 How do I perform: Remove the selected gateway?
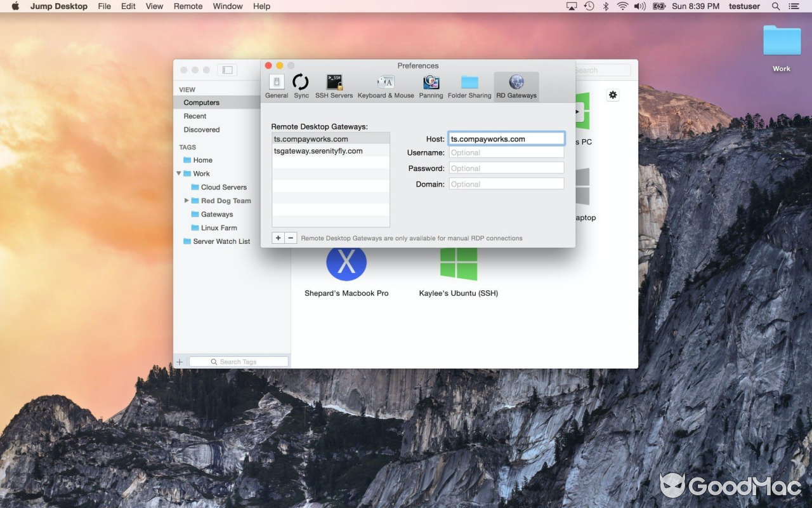(x=291, y=237)
